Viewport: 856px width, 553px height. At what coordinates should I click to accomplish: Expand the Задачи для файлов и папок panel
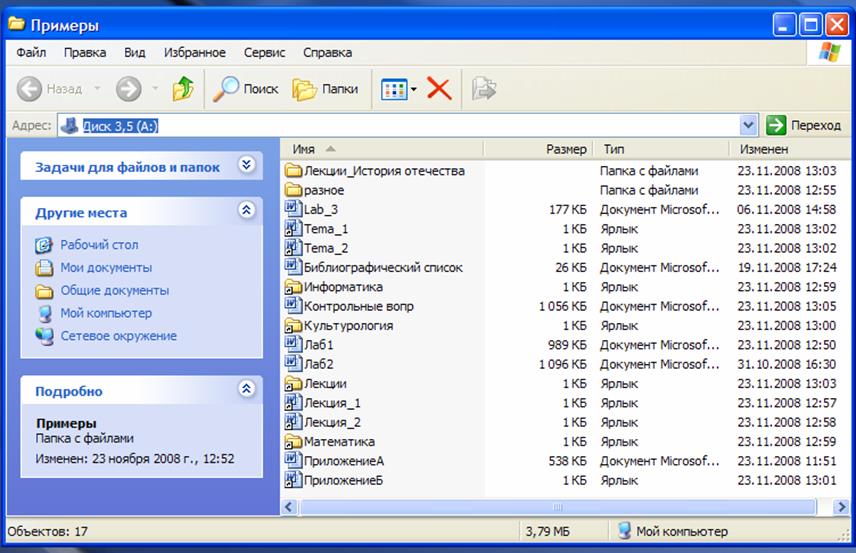[246, 166]
